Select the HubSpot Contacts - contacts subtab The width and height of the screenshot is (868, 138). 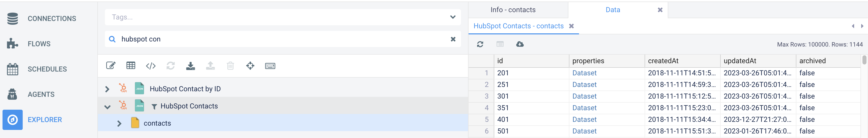518,26
